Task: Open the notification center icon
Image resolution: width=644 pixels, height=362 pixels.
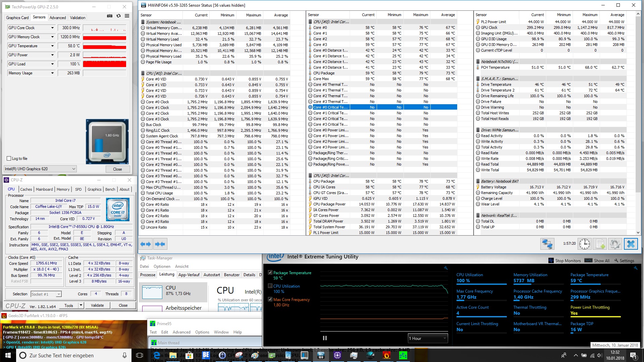Action: point(633,355)
